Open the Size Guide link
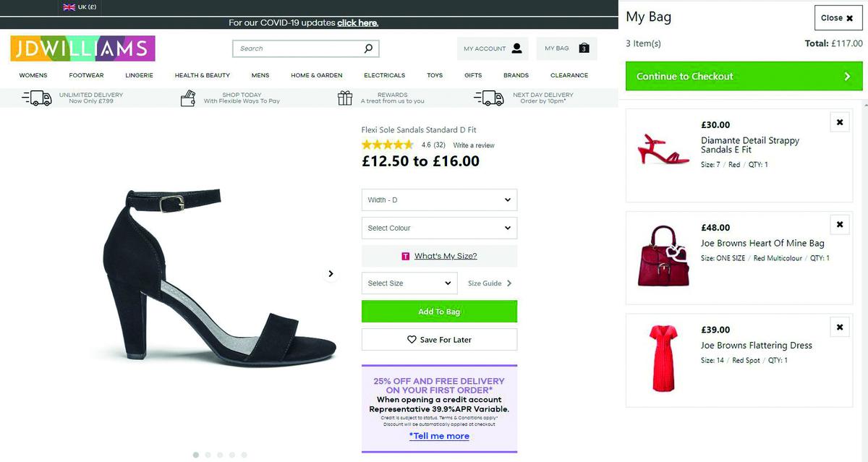The height and width of the screenshot is (462, 868). pyautogui.click(x=490, y=283)
